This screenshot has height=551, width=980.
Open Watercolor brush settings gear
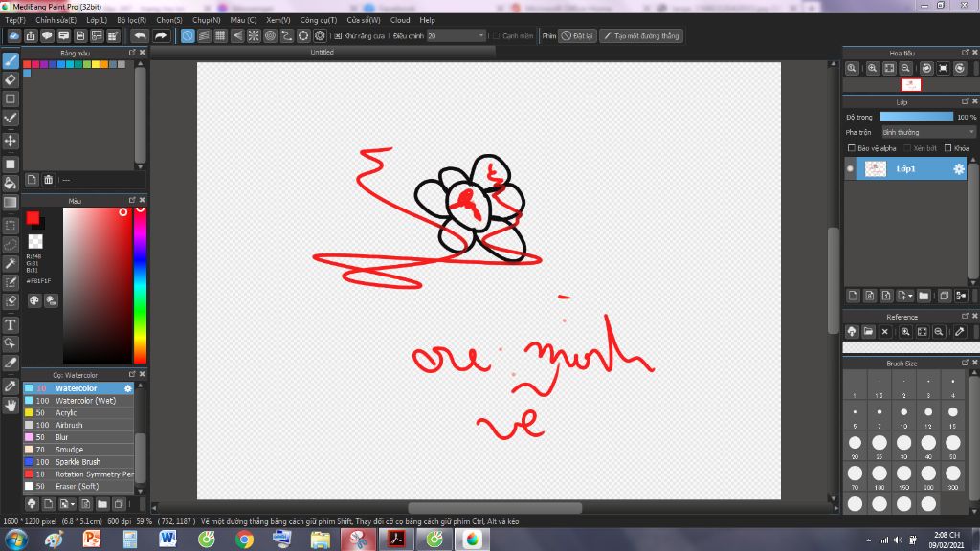point(128,388)
